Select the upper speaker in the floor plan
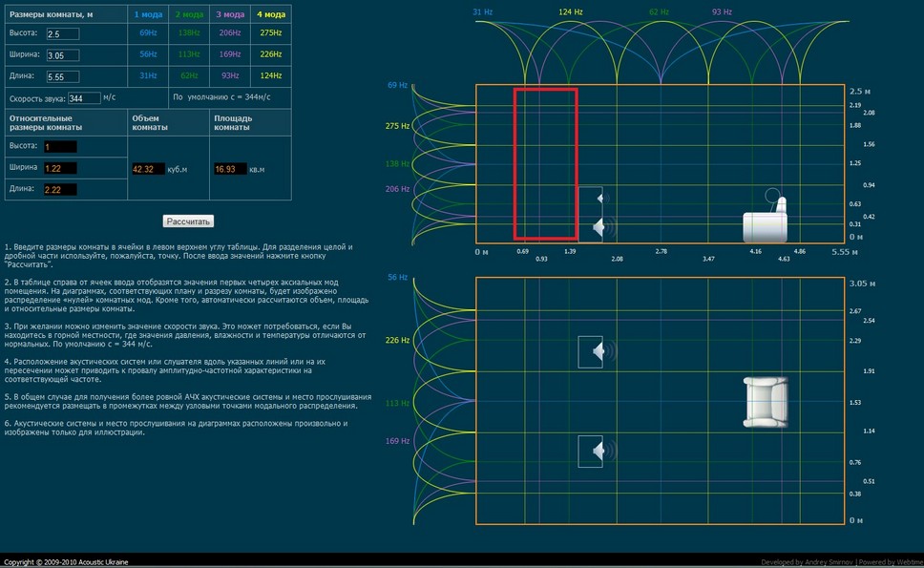This screenshot has height=568, width=924. [591, 351]
